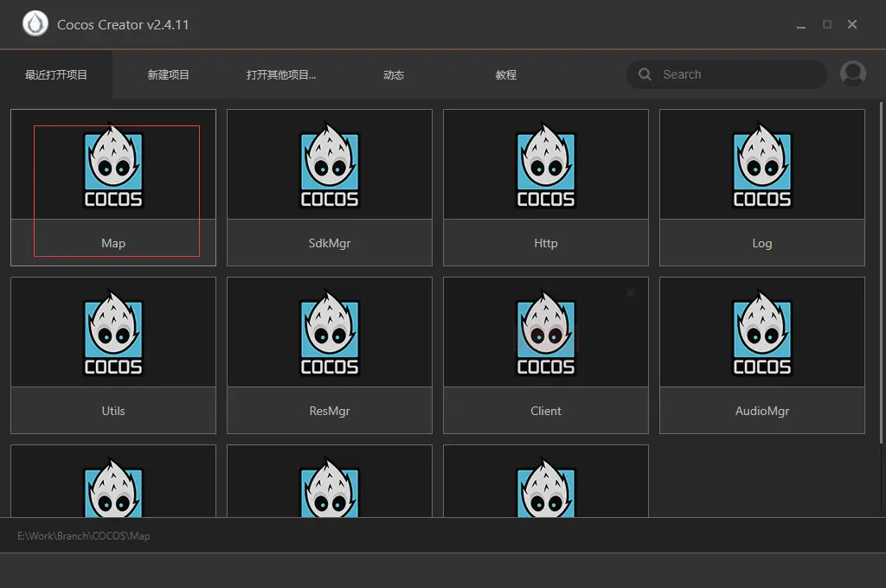The height and width of the screenshot is (588, 886).
Task: Click the Cocos icon of the ResMgr project
Action: tap(330, 333)
